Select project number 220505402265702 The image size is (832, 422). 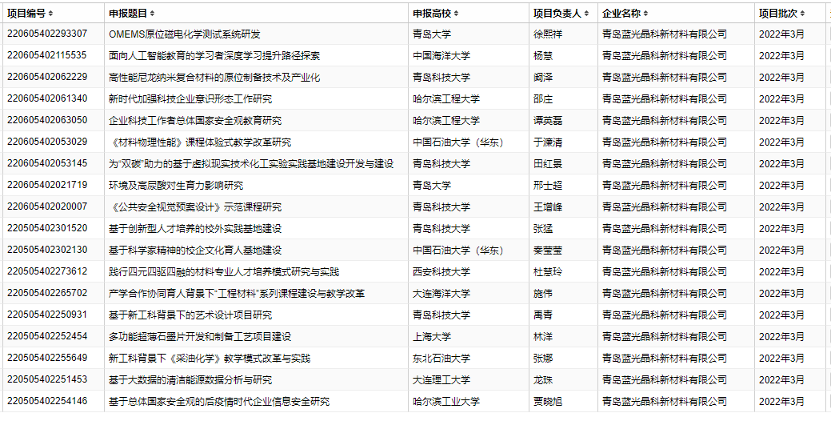point(47,293)
